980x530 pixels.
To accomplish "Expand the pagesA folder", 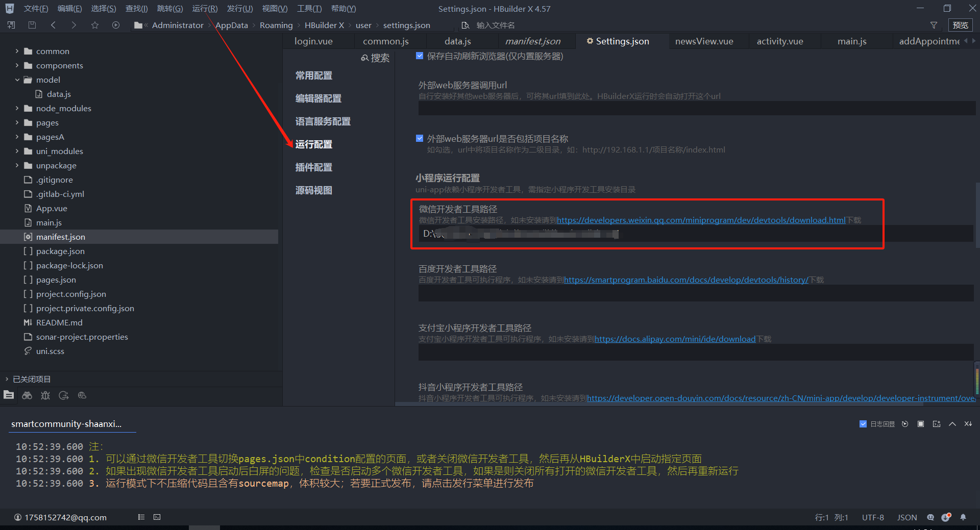I will (17, 137).
